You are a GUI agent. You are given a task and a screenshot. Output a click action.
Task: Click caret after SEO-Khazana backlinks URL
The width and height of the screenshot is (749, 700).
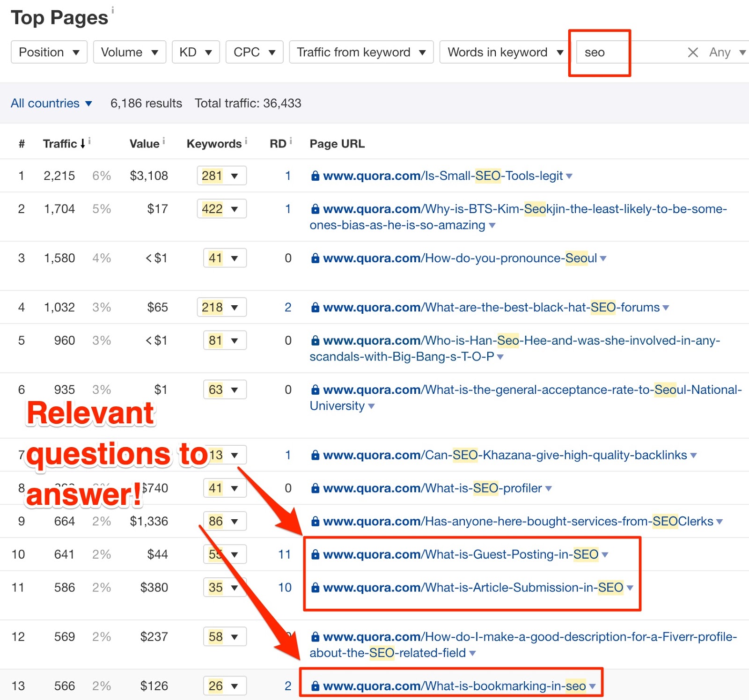(x=693, y=456)
